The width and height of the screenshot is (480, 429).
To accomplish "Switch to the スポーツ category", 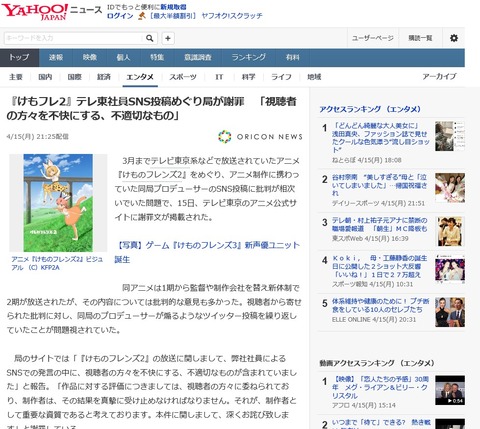I will [183, 77].
